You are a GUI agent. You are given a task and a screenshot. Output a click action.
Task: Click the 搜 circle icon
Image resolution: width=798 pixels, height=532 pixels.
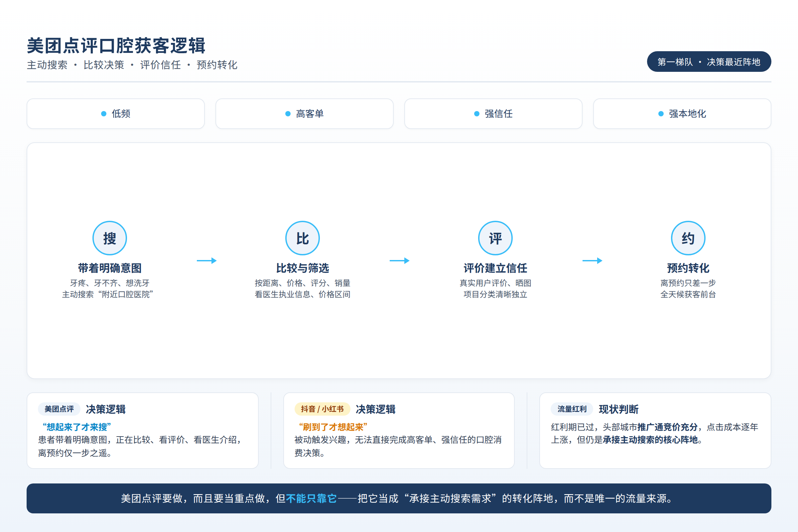pos(110,238)
